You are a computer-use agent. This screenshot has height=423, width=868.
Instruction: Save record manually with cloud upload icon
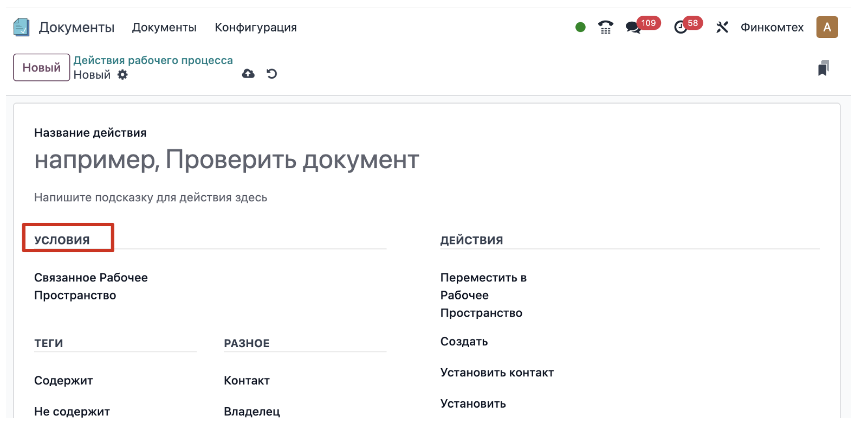coord(248,74)
